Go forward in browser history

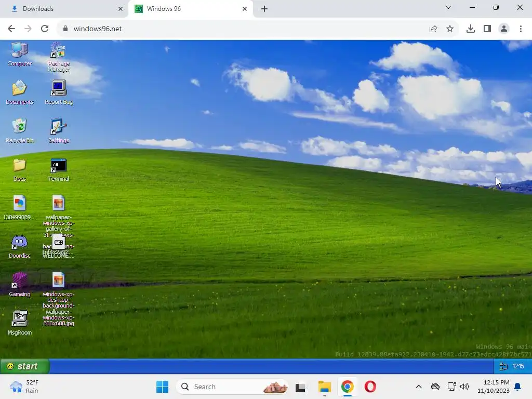28,29
